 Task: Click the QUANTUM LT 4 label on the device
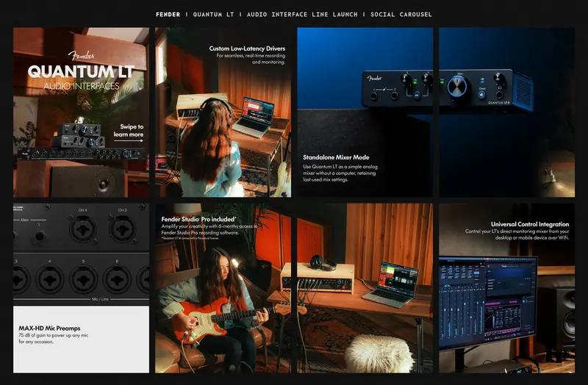pyautogui.click(x=499, y=102)
